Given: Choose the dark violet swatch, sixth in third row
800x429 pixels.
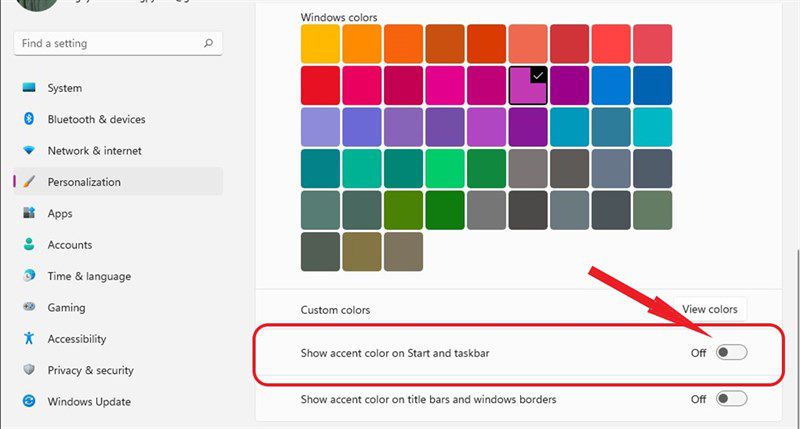Looking at the screenshot, I should coord(528,127).
